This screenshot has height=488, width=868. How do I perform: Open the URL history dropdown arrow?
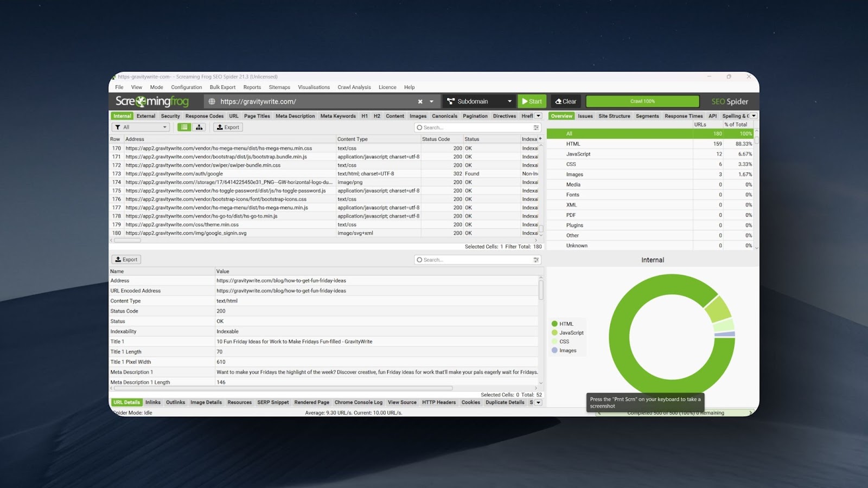click(432, 101)
